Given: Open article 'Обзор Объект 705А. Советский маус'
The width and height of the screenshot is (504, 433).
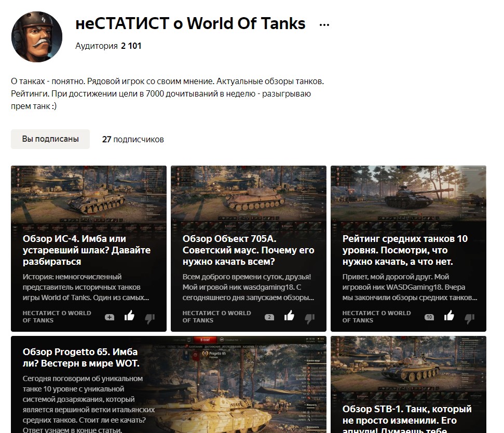Looking at the screenshot, I should (x=248, y=250).
